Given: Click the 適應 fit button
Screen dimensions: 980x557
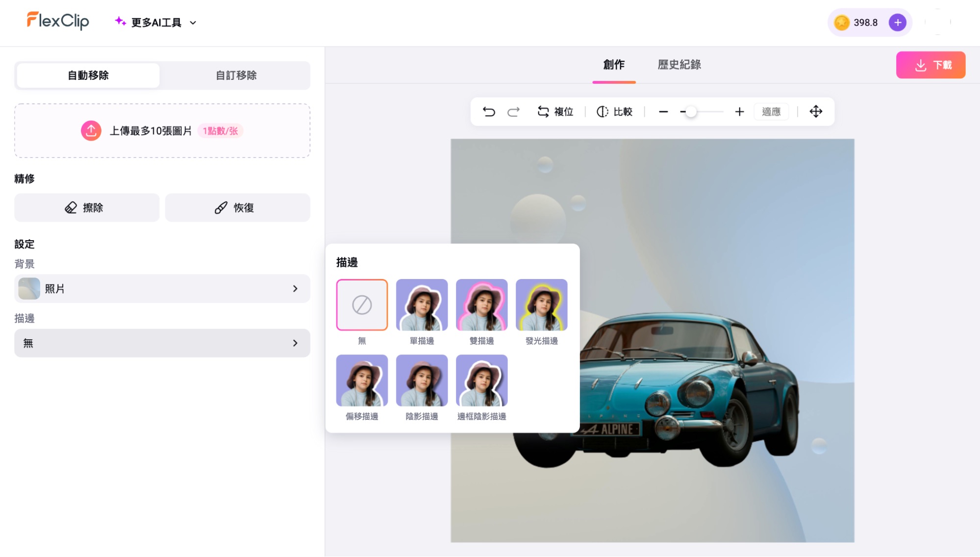Looking at the screenshot, I should pos(771,112).
